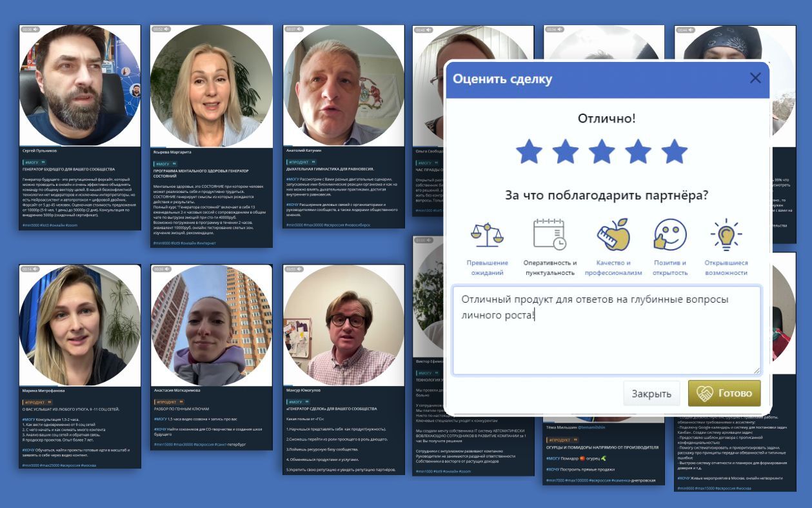Set the rating to the second star
This screenshot has width=812, height=508.
coord(565,152)
